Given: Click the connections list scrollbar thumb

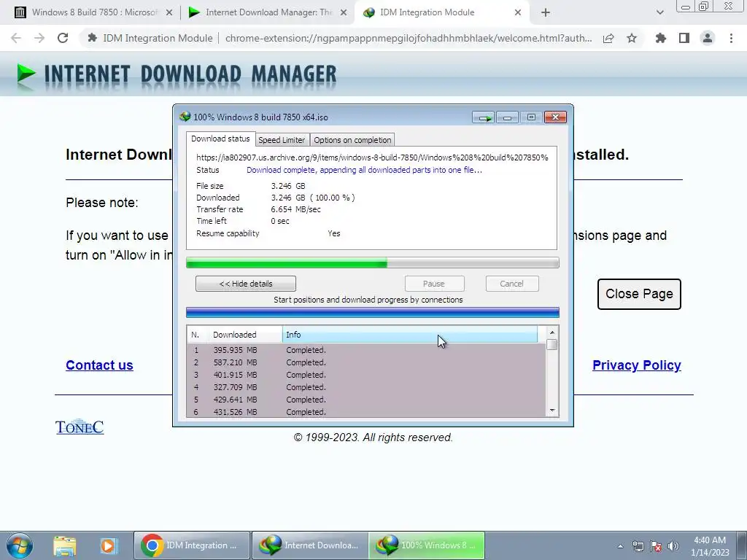Looking at the screenshot, I should (x=552, y=344).
